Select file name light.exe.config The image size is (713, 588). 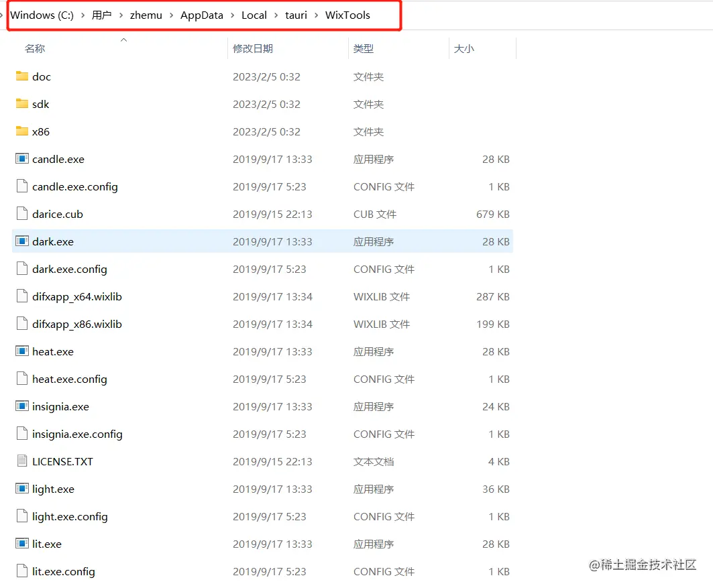[x=70, y=517]
